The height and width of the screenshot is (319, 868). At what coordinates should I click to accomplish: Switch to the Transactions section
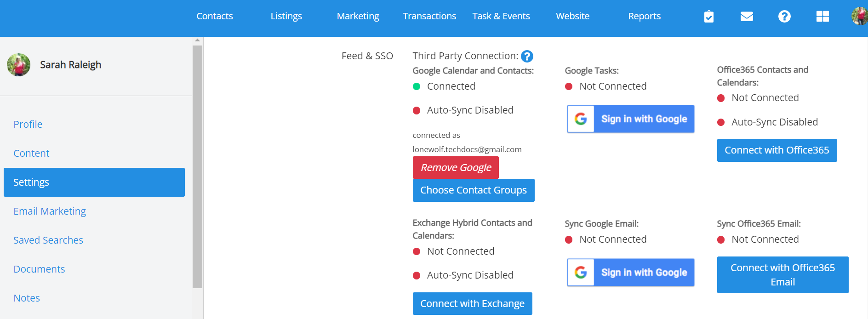pyautogui.click(x=429, y=16)
